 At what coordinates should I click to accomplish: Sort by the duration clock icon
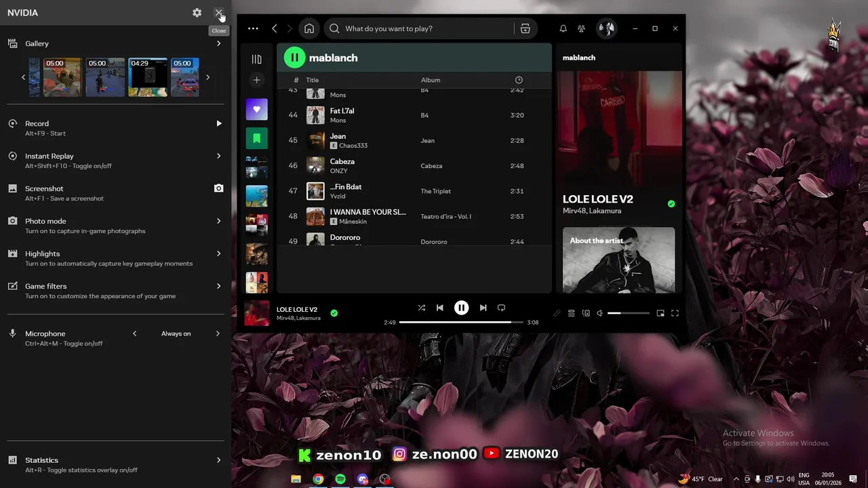pyautogui.click(x=519, y=80)
